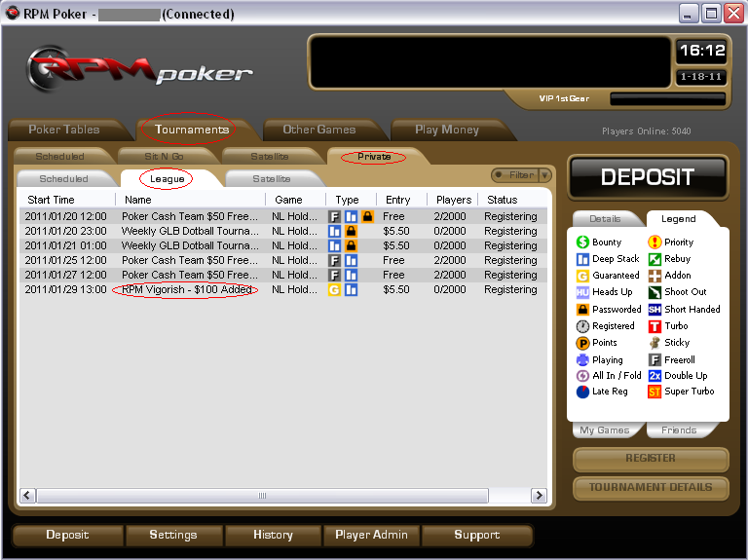Click the All In / Fold legend icon

coord(582,376)
